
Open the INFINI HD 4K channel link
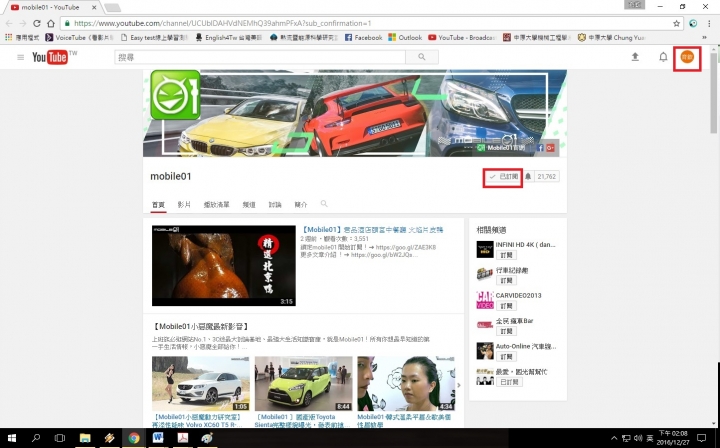coord(525,245)
